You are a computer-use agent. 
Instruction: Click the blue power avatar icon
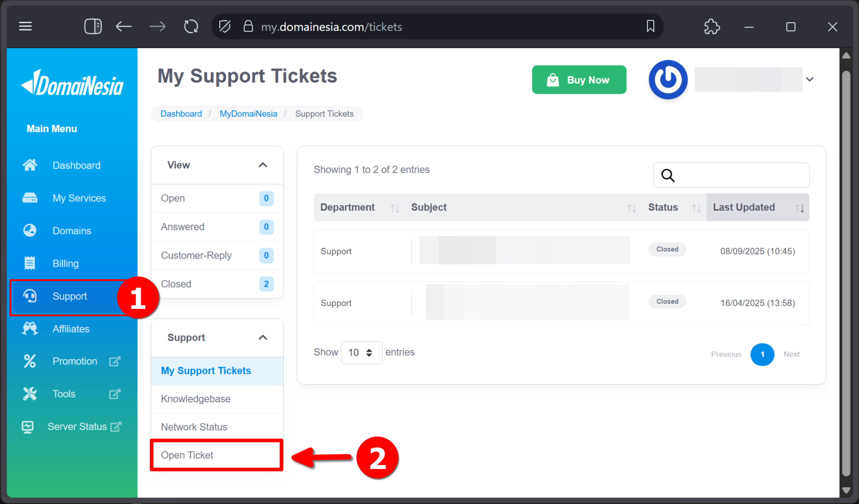(668, 80)
